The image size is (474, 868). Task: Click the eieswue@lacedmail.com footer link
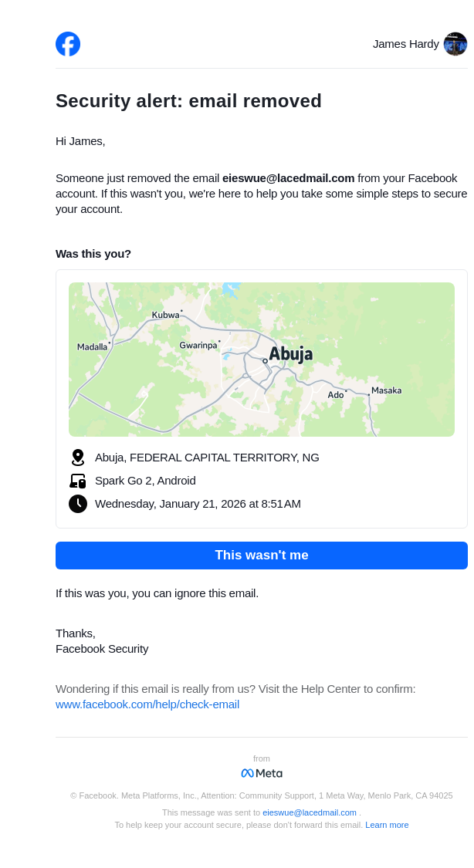click(x=310, y=812)
